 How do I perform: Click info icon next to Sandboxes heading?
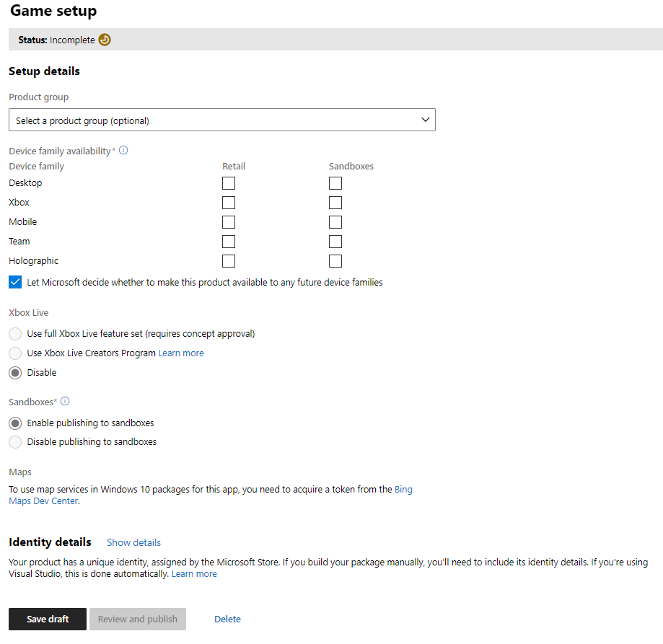[x=65, y=402]
